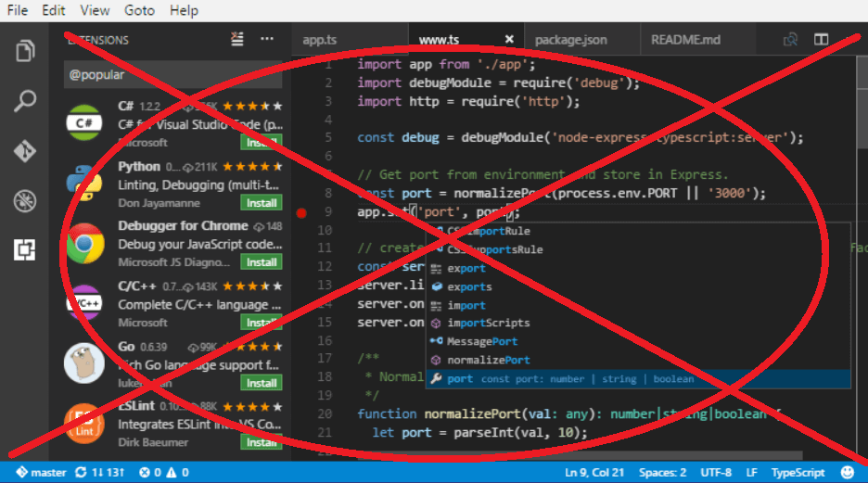Click the split editor icon
Viewport: 868px width, 483px height.
click(x=821, y=39)
